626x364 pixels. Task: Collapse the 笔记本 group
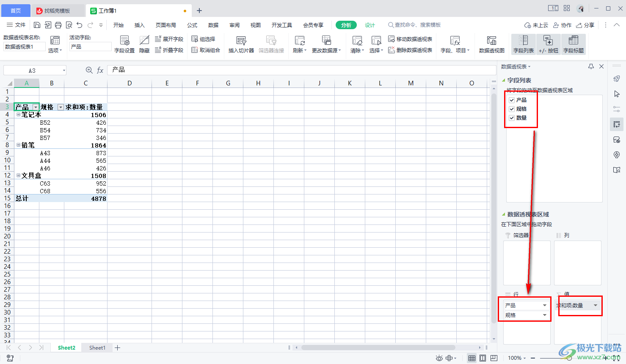(x=18, y=115)
